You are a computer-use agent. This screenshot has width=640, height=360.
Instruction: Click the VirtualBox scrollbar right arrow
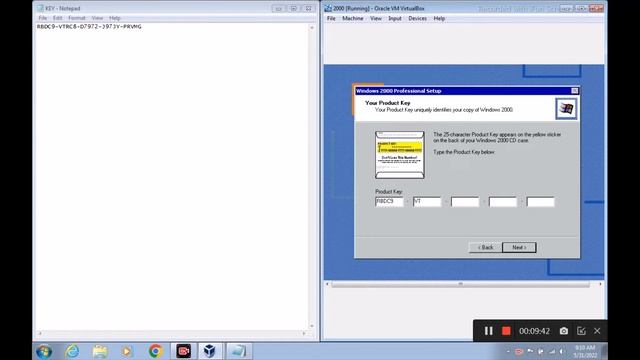600,284
